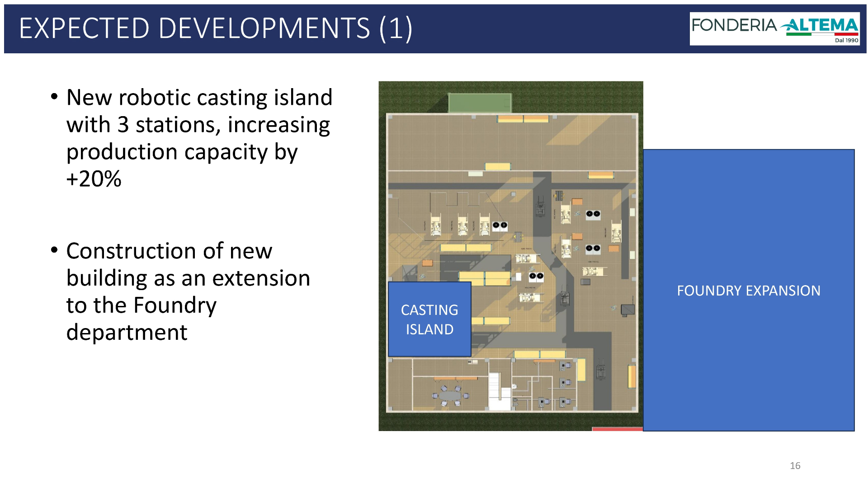Image resolution: width=868 pixels, height=488 pixels.
Task: Click the first bullet point marker
Action: [x=54, y=96]
